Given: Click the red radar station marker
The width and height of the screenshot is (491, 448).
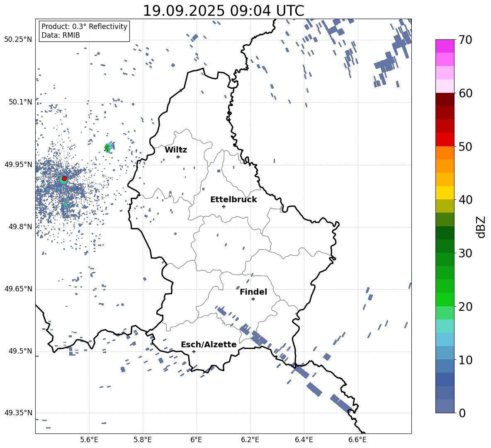Looking at the screenshot, I should [x=64, y=179].
